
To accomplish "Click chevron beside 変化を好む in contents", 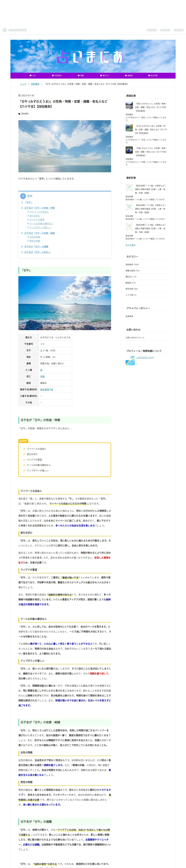I will [x=28, y=216].
